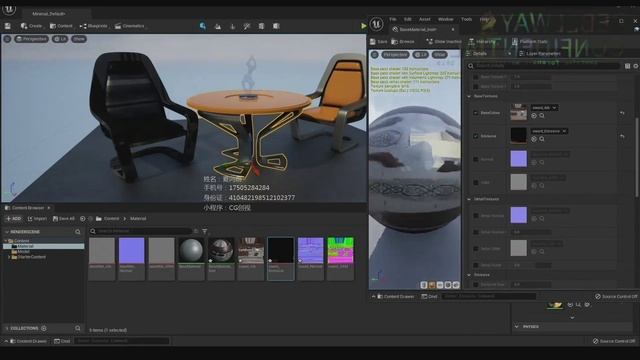Image resolution: width=640 pixels, height=360 pixels.
Task: Browse to BaseColour texture in Content Browser
Action: [542, 116]
